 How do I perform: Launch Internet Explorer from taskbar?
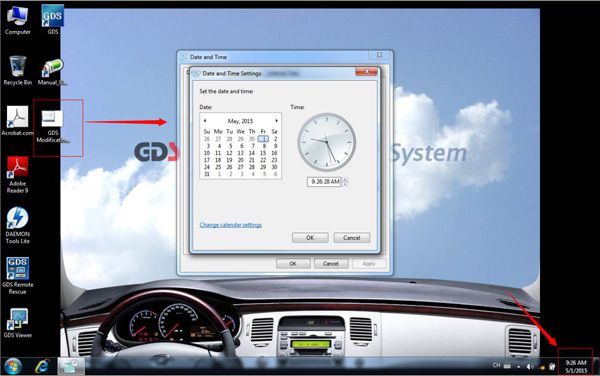pos(42,367)
